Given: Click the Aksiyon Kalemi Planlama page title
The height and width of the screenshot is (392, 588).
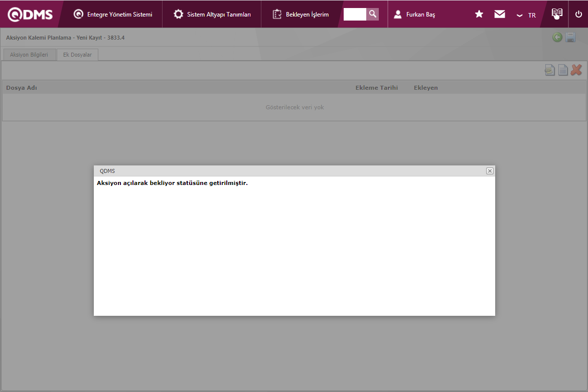Looking at the screenshot, I should [65, 38].
